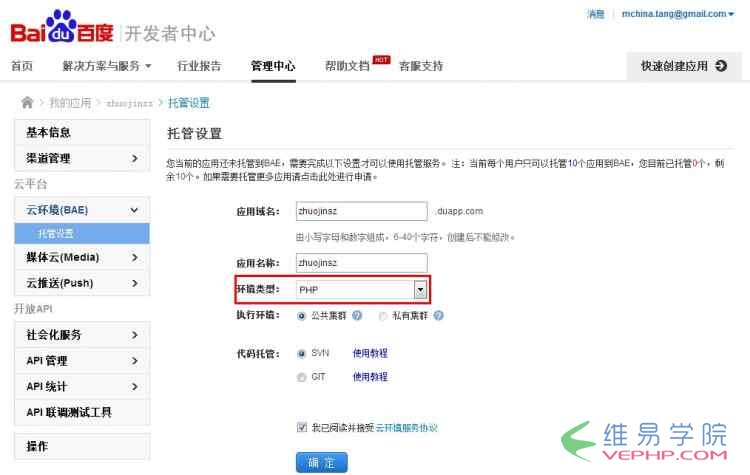This screenshot has height=475, width=750.
Task: Click 我的应用 breadcrumb link
Action: 70,103
